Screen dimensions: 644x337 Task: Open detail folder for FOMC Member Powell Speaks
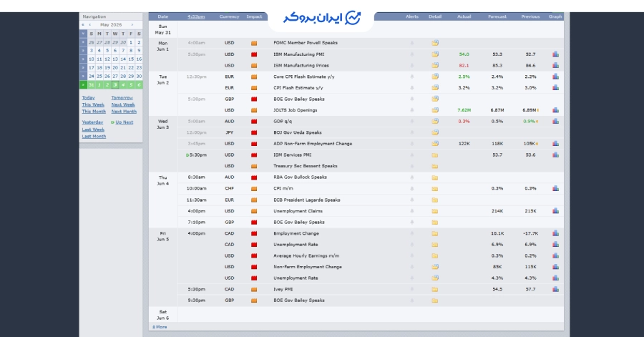pyautogui.click(x=435, y=43)
